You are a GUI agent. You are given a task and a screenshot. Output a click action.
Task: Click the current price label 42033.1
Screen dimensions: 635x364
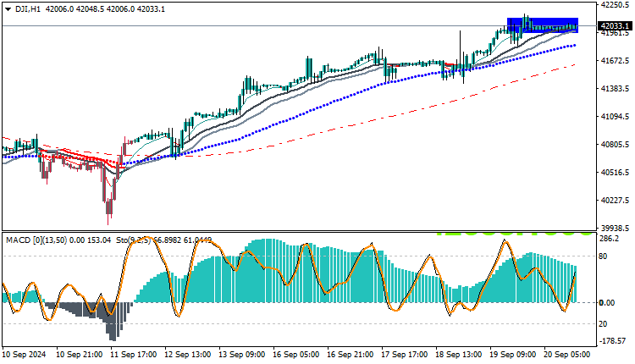[x=616, y=26]
